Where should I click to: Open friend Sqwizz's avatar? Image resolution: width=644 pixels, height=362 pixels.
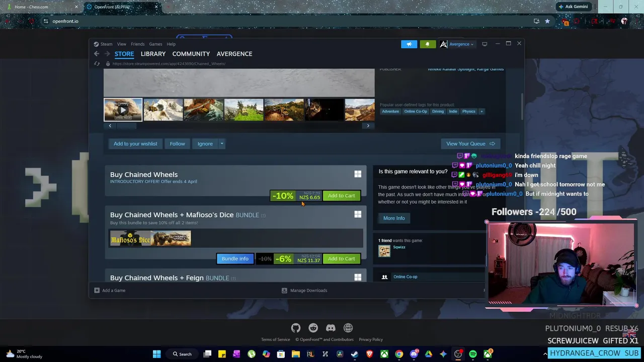click(384, 250)
